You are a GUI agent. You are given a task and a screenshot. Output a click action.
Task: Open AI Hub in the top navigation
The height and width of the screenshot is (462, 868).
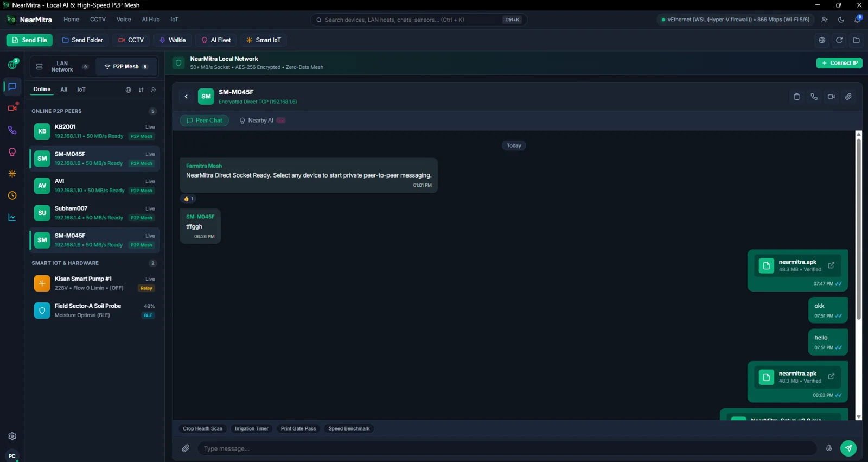151,20
